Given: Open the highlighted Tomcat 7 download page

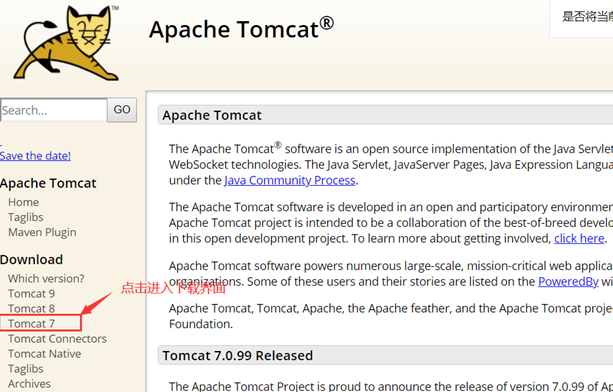Looking at the screenshot, I should [31, 324].
